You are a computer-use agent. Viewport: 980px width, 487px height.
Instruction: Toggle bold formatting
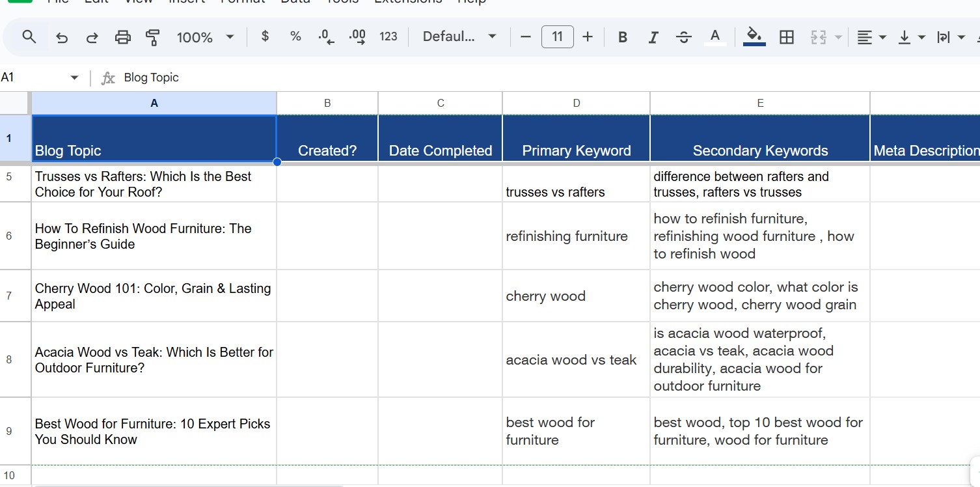point(623,37)
